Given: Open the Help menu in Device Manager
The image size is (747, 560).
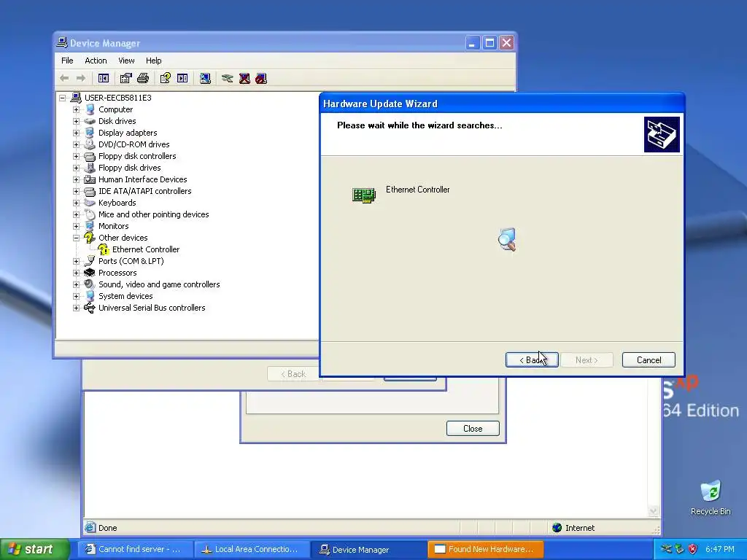Looking at the screenshot, I should 153,61.
